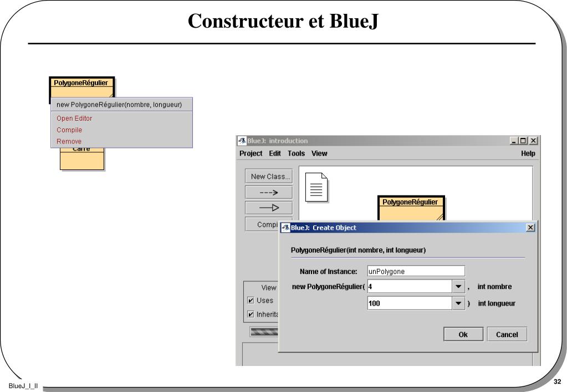Click the constructor signature text PolygoneRégulier(int nombre, int longueur)
This screenshot has height=392, width=567.
pyautogui.click(x=358, y=250)
